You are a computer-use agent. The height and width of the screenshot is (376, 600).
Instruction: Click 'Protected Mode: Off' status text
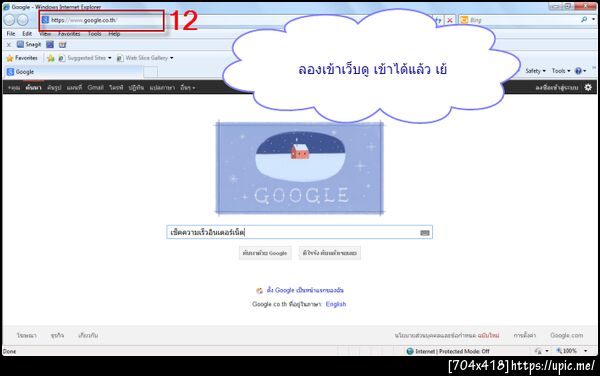coord(464,351)
